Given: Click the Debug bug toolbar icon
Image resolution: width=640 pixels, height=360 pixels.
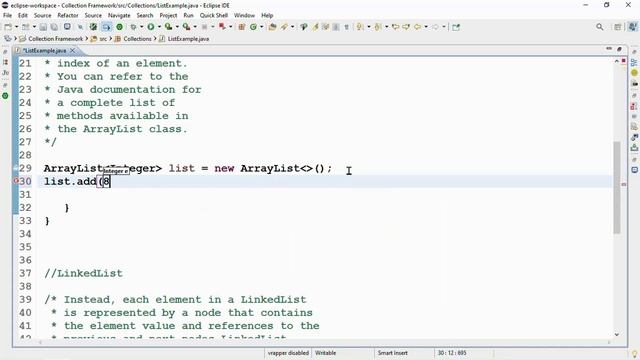Looking at the screenshot, I should point(133,27).
